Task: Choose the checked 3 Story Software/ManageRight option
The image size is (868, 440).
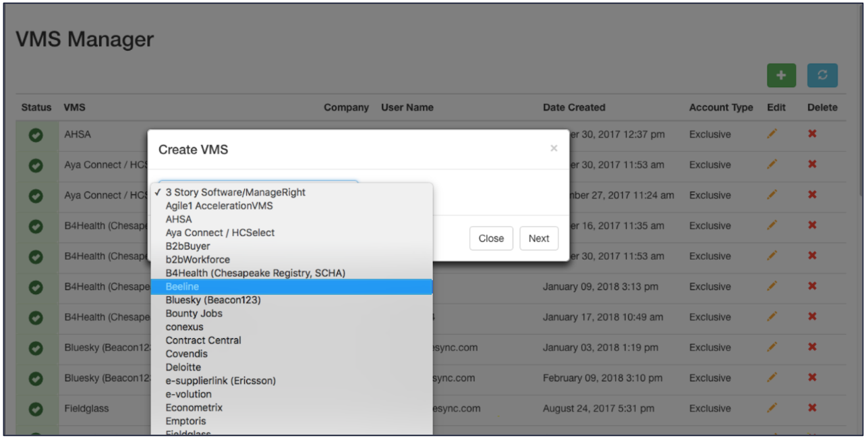Action: (235, 192)
